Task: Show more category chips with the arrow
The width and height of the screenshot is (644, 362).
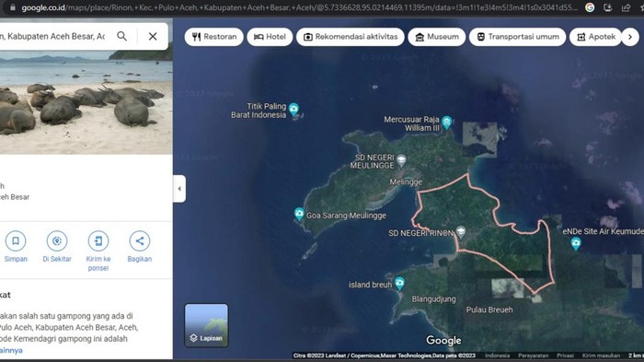Action: pyautogui.click(x=630, y=37)
